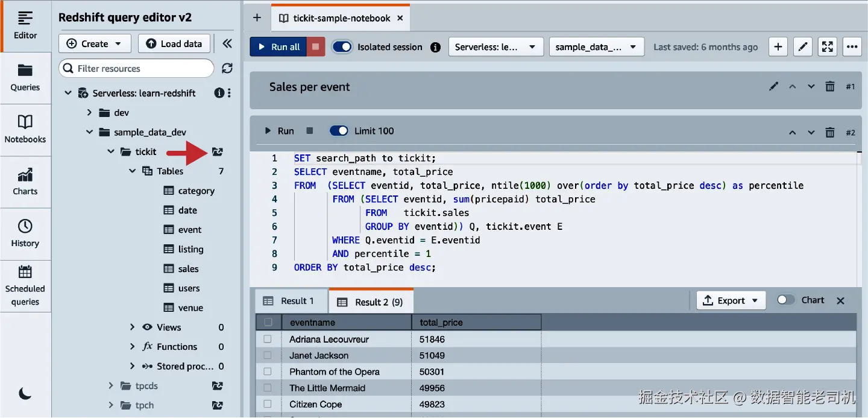Open Scheduled queries in sidebar
Viewport: 868px width, 418px height.
coord(25,287)
